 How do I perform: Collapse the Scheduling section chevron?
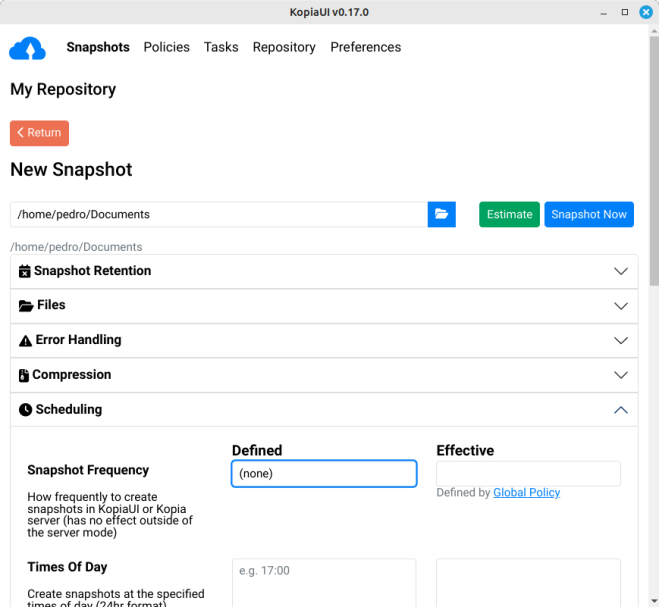pos(621,410)
